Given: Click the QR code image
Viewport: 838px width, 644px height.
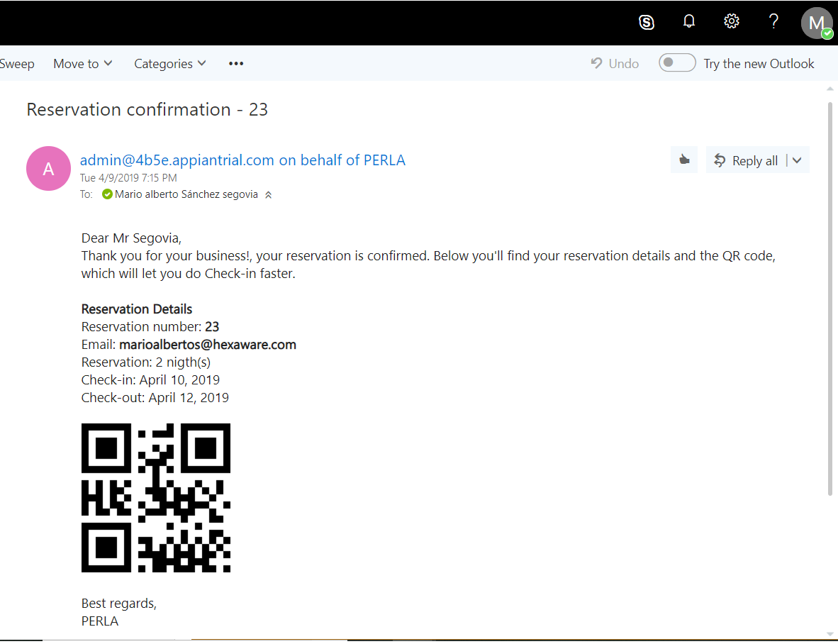Looking at the screenshot, I should 155,498.
